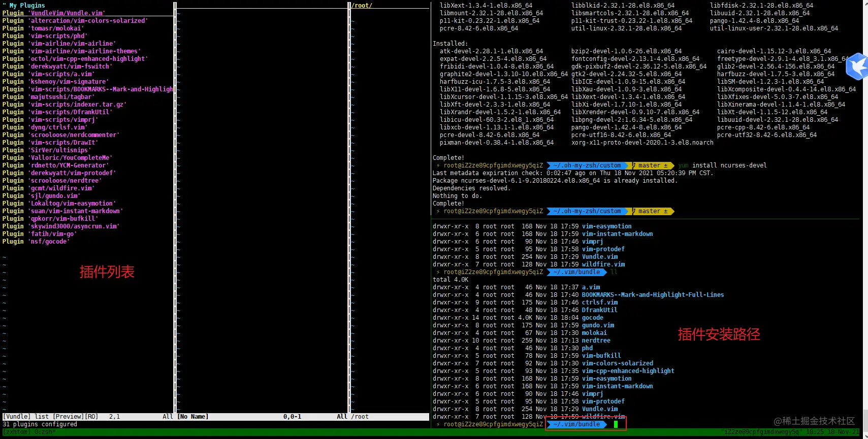
Task: Click the '[zxhtom] 0:zsh*' tmux window entry
Action: click(x=29, y=432)
